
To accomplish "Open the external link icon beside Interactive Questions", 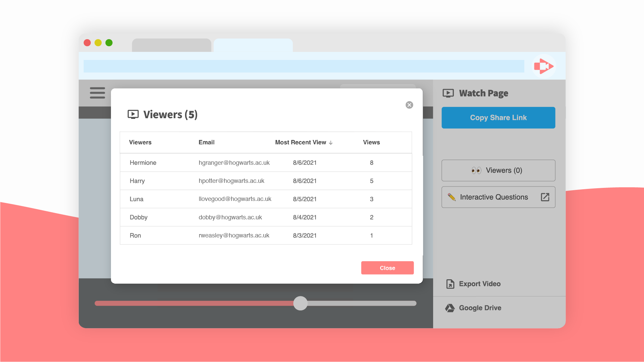I will pyautogui.click(x=545, y=197).
